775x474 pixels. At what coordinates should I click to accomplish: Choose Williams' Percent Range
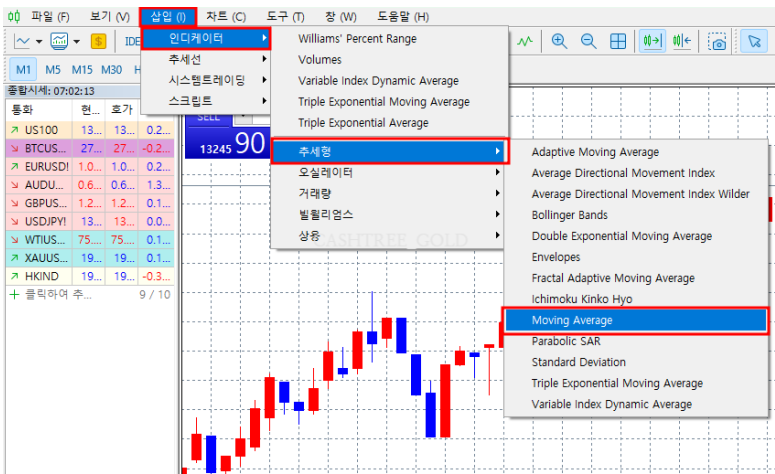click(x=357, y=39)
